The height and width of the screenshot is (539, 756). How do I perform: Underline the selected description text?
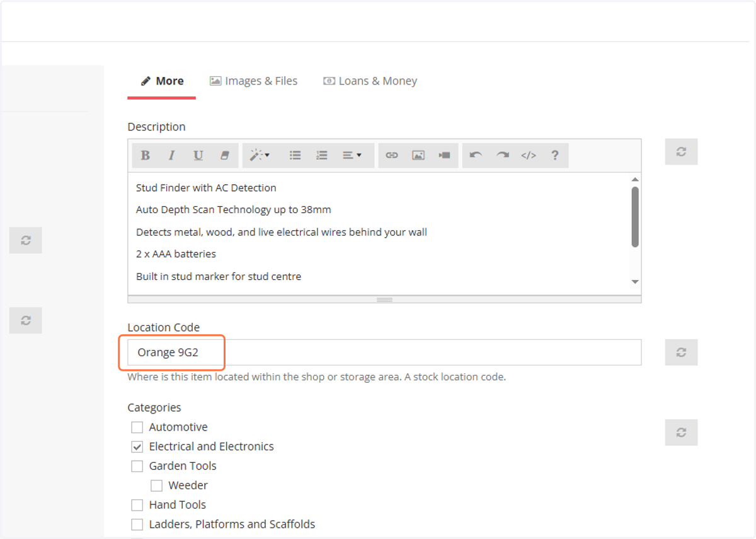(198, 155)
